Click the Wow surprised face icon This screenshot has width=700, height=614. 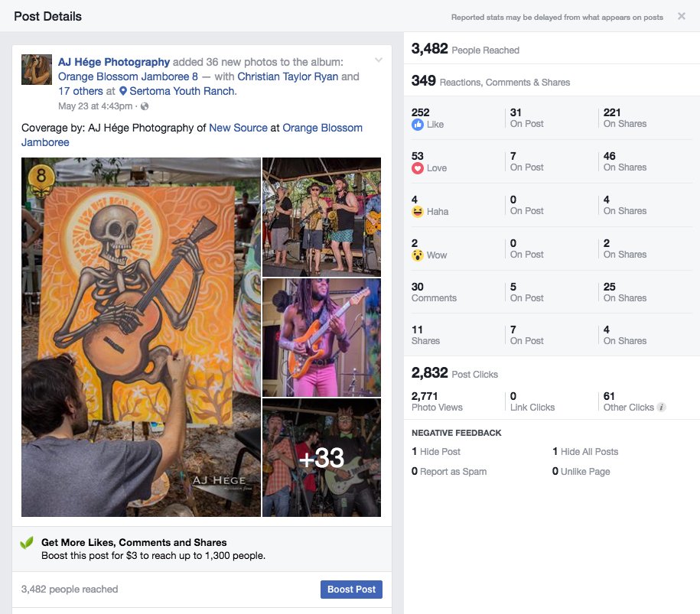click(418, 255)
